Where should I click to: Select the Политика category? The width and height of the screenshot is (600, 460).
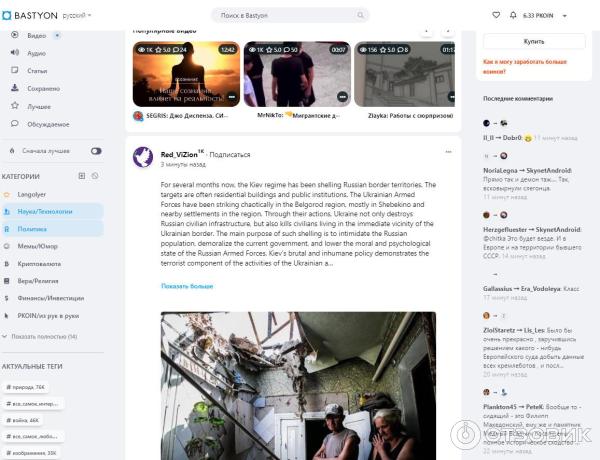click(x=32, y=228)
